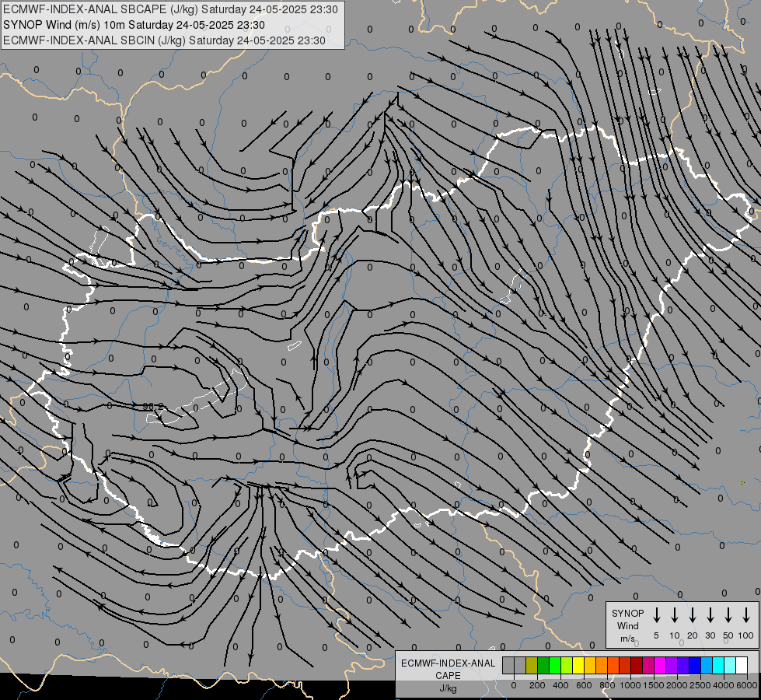Click the wind arrow above the 10 m/s label

675,615
